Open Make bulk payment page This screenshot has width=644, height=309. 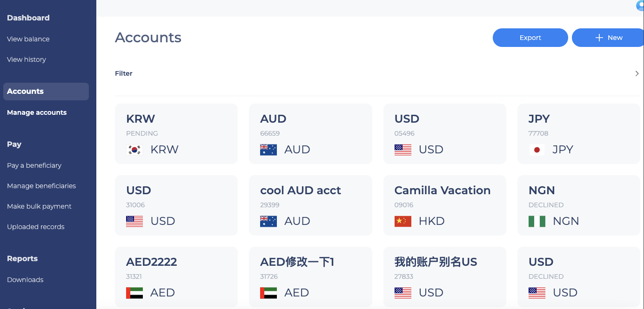click(39, 206)
